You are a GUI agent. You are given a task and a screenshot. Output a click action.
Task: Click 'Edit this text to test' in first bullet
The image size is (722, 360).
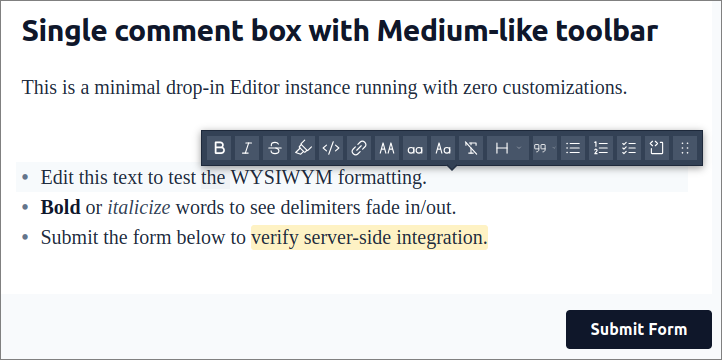coord(118,177)
